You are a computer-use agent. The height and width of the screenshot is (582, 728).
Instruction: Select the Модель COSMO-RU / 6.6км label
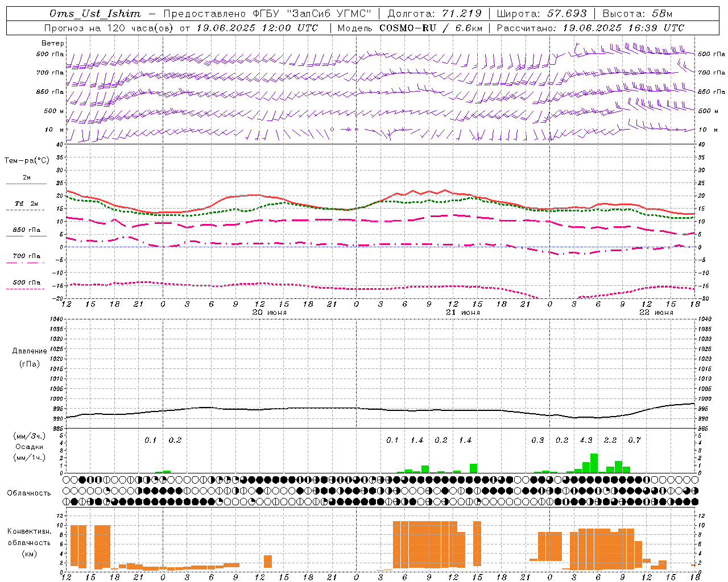pos(410,28)
